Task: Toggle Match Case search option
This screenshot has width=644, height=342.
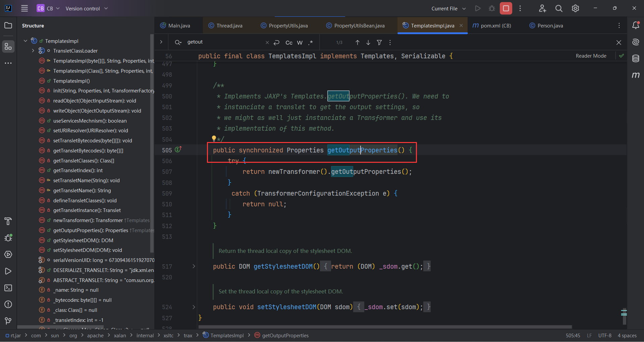Action: (289, 43)
